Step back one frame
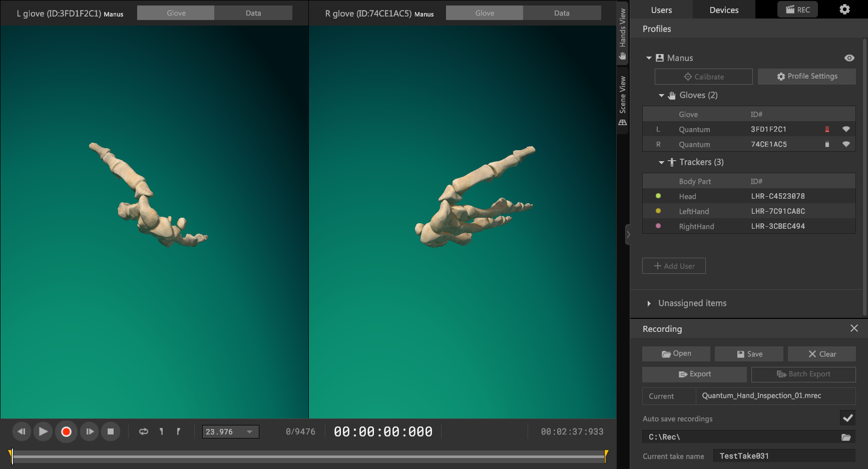Viewport: 868px width, 469px height. [21, 431]
